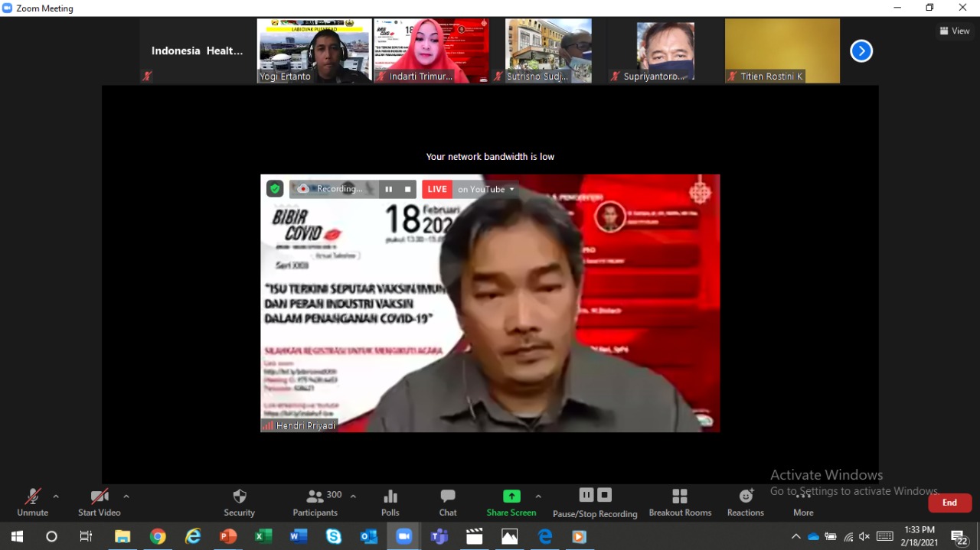Image resolution: width=980 pixels, height=550 pixels.
Task: Open PowerPoint from taskbar
Action: [x=228, y=536]
